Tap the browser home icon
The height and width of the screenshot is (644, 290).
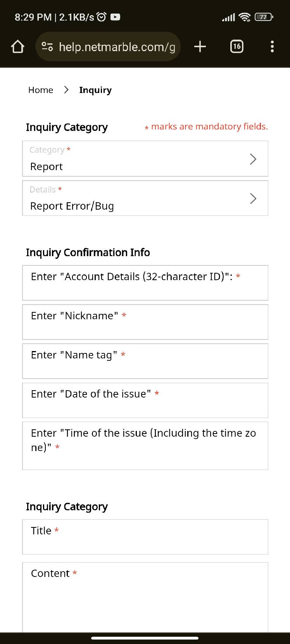17,47
